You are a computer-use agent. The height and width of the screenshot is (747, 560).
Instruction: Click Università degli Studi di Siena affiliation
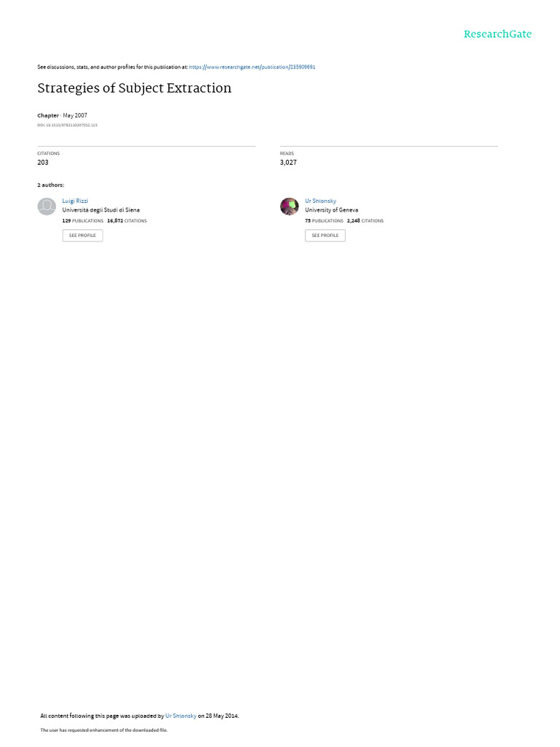coord(101,210)
